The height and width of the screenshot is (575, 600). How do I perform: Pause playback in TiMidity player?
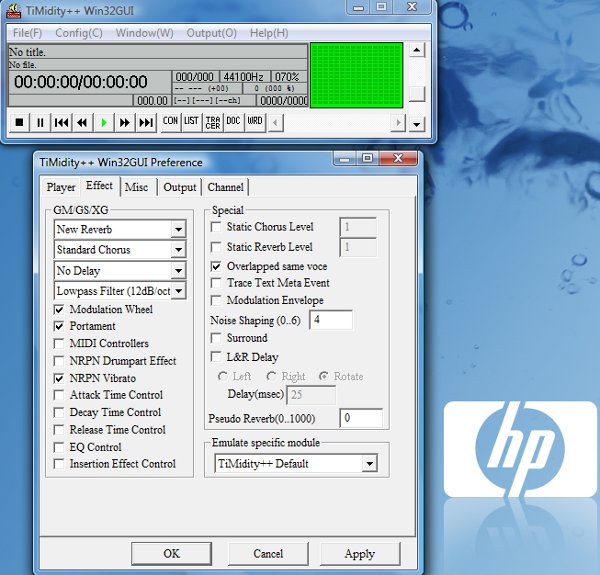coord(40,122)
